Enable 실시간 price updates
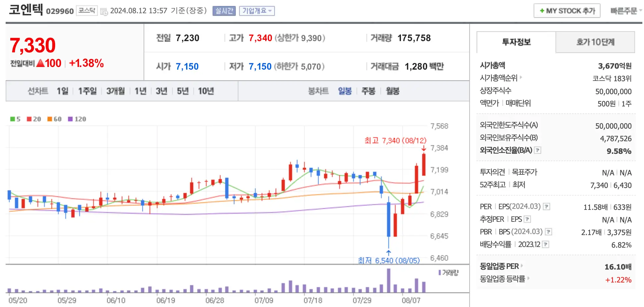The width and height of the screenshot is (644, 307). [x=224, y=11]
